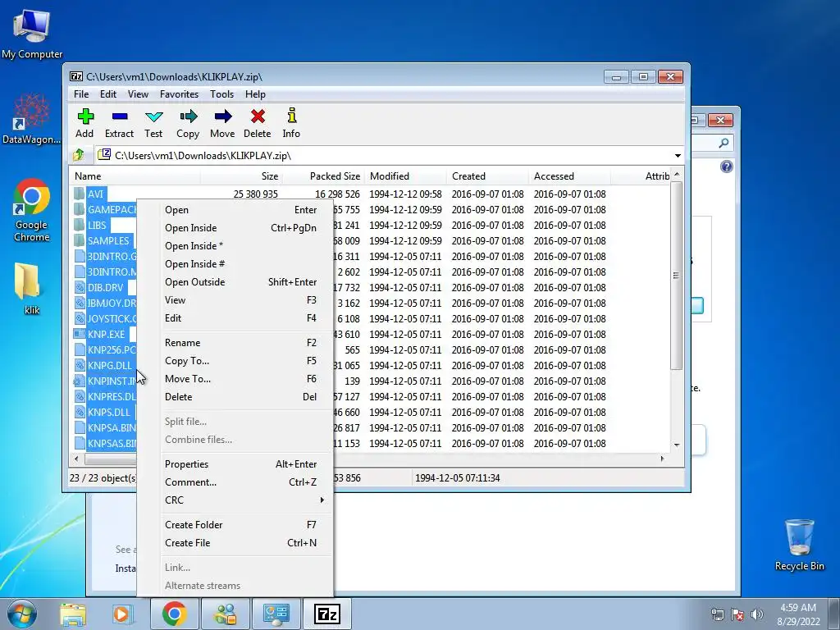Sort by Modified column header
840x630 pixels.
pyautogui.click(x=405, y=176)
